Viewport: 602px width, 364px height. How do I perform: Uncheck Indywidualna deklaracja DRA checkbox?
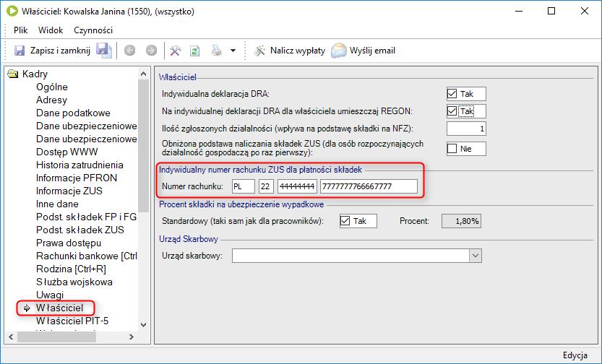(x=452, y=94)
